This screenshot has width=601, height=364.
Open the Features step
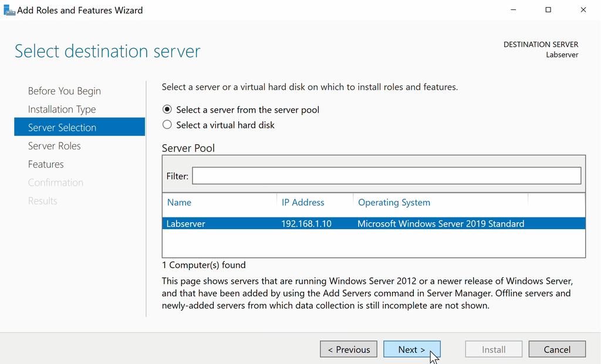pos(46,164)
